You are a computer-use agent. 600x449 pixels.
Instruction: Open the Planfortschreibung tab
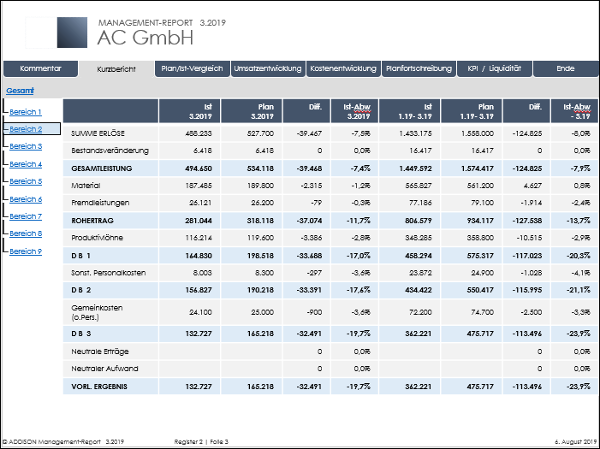[419, 69]
